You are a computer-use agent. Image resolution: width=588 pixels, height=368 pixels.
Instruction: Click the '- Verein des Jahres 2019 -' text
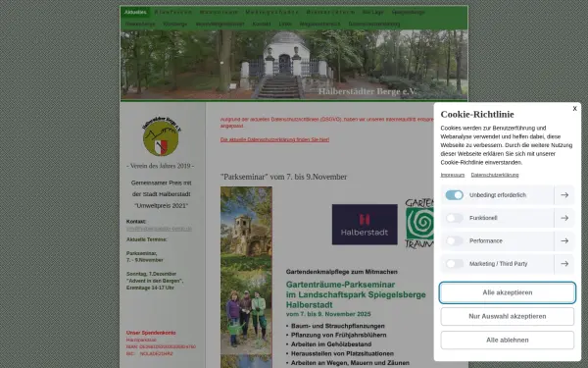coord(160,166)
